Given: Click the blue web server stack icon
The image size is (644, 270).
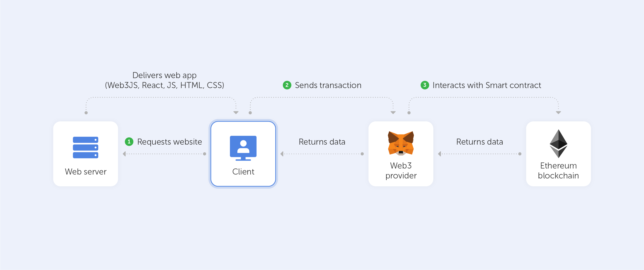Looking at the screenshot, I should 86,147.
